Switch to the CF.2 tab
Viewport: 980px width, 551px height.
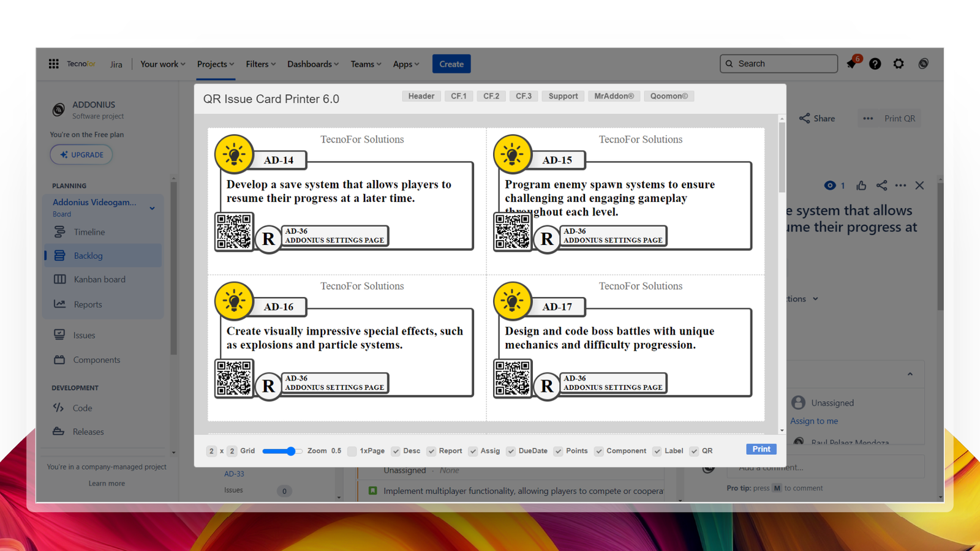tap(491, 96)
